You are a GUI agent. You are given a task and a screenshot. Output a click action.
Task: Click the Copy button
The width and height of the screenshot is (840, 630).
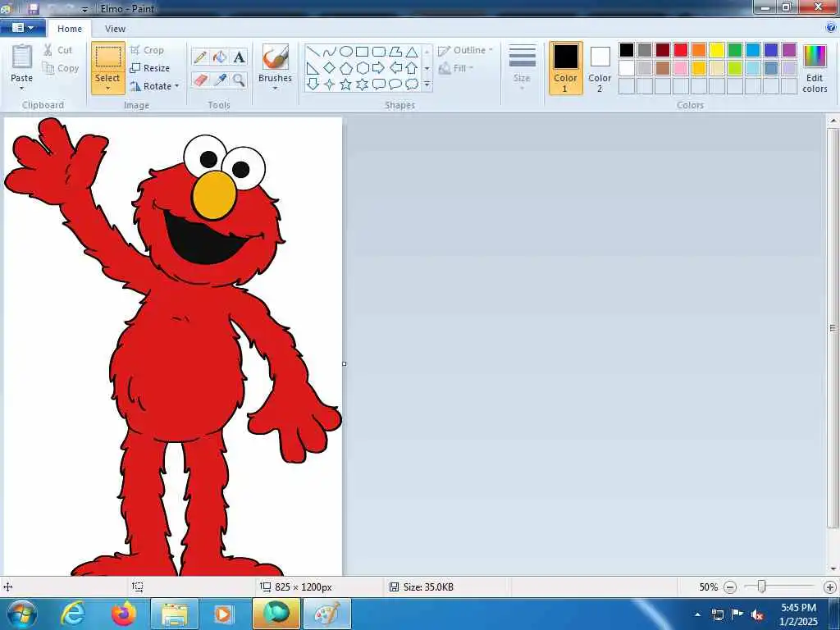coord(61,69)
